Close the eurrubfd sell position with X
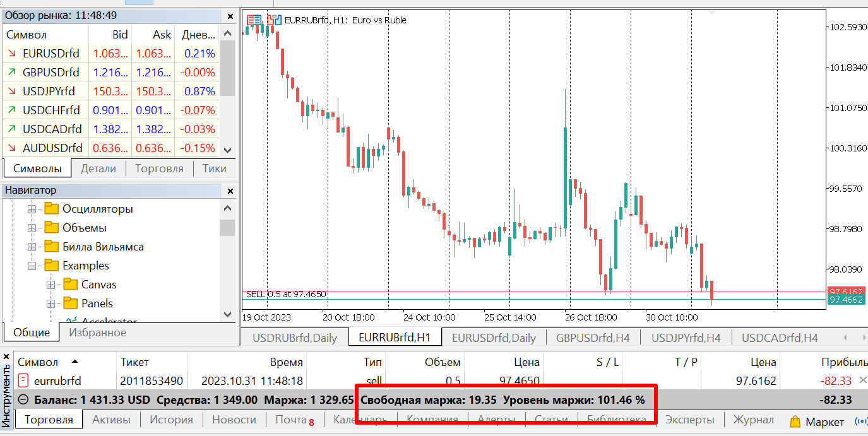The width and height of the screenshot is (868, 436). (863, 380)
